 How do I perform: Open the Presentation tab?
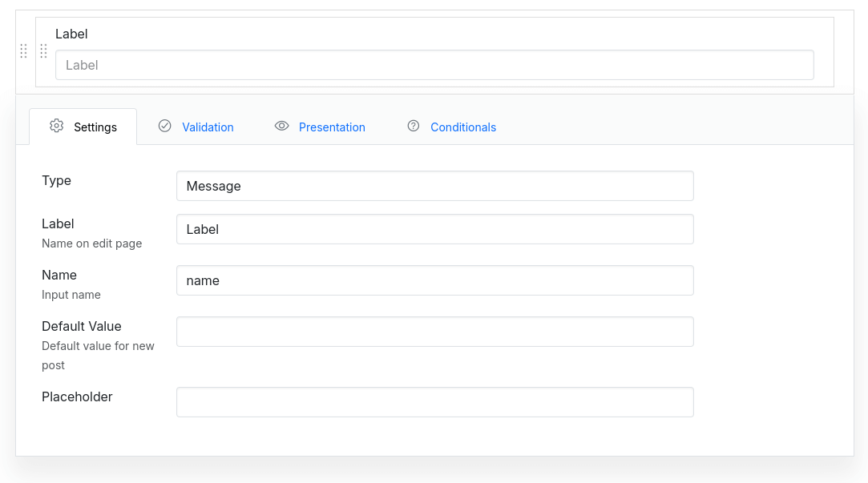pyautogui.click(x=332, y=127)
